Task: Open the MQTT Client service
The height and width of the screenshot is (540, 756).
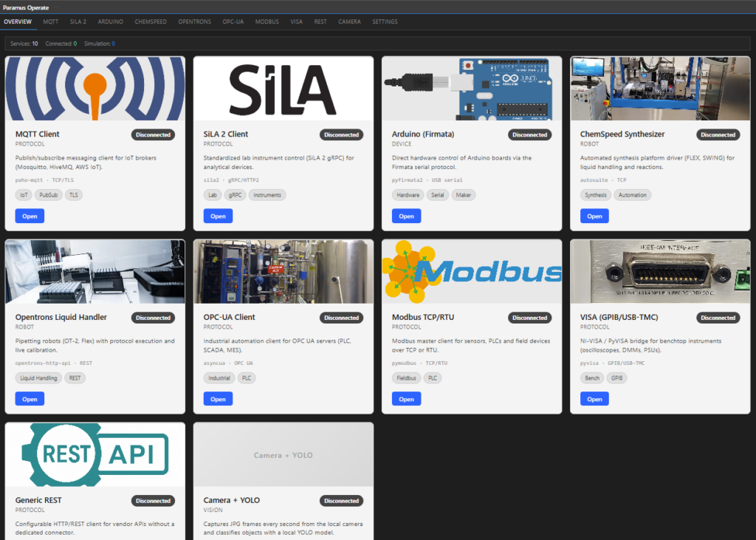Action: pyautogui.click(x=30, y=216)
